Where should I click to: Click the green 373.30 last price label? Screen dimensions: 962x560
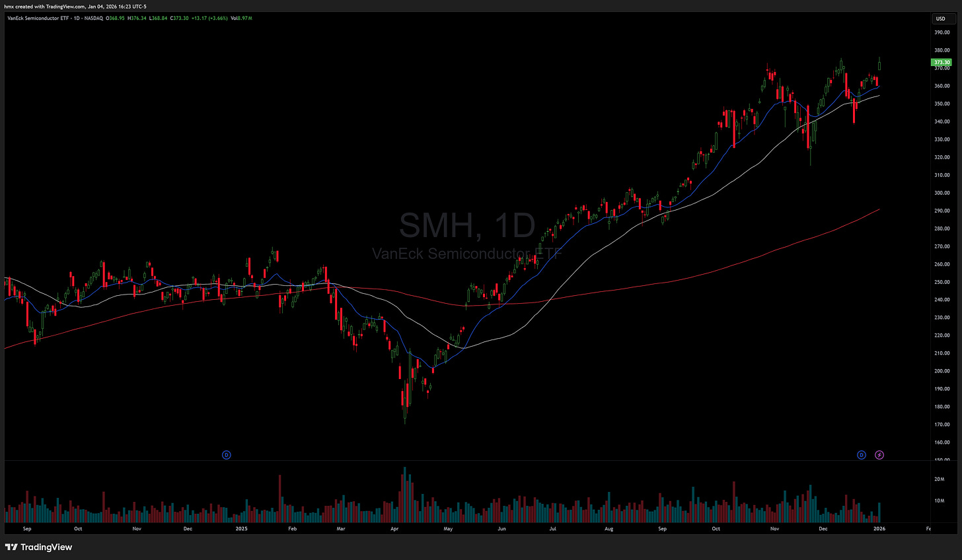[942, 63]
